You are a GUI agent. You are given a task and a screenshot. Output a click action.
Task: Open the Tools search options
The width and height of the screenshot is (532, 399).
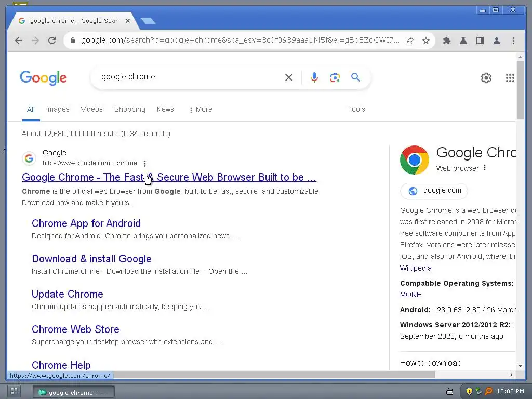[356, 109]
